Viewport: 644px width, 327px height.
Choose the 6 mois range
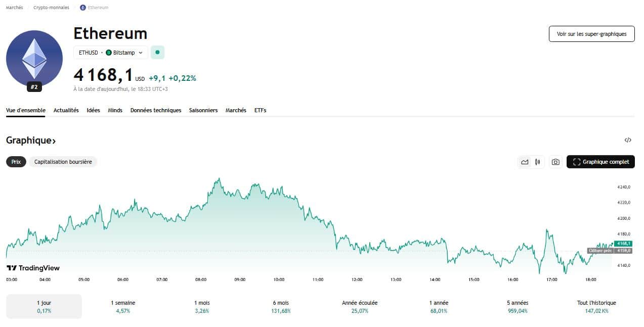tap(281, 306)
